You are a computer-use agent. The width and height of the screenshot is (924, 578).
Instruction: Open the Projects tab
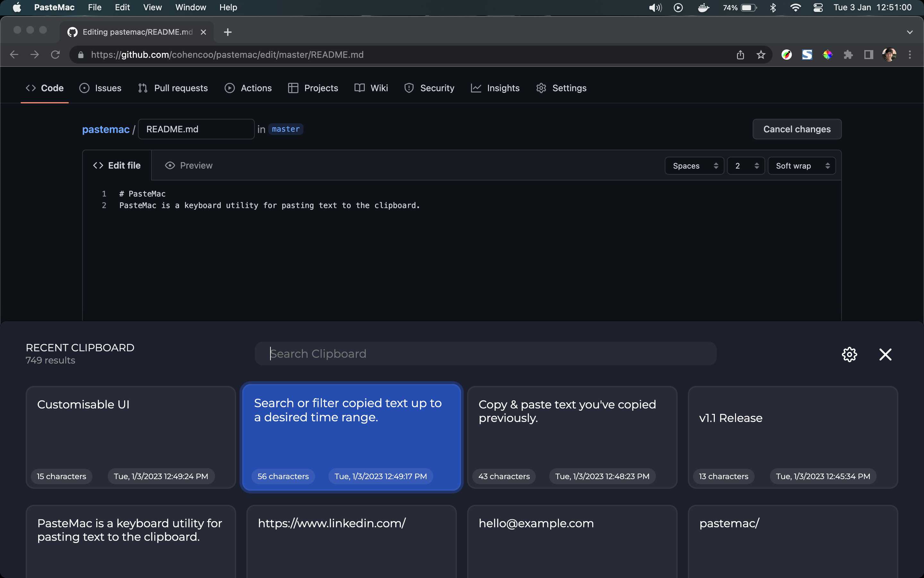click(x=313, y=88)
